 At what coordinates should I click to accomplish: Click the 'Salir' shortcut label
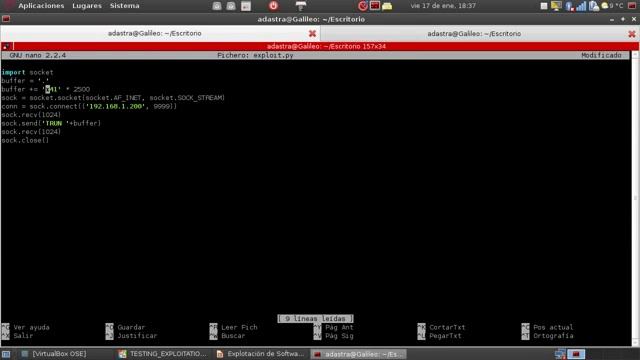coord(23,336)
